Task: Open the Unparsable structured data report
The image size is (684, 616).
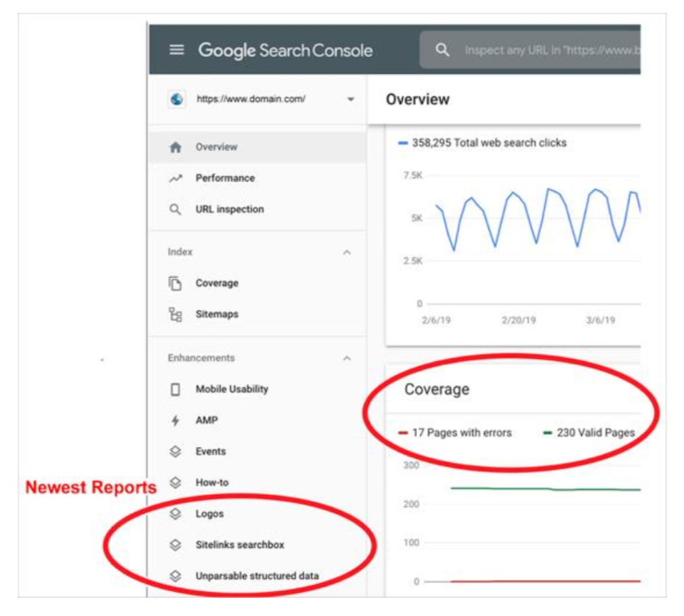Action: coord(258,576)
